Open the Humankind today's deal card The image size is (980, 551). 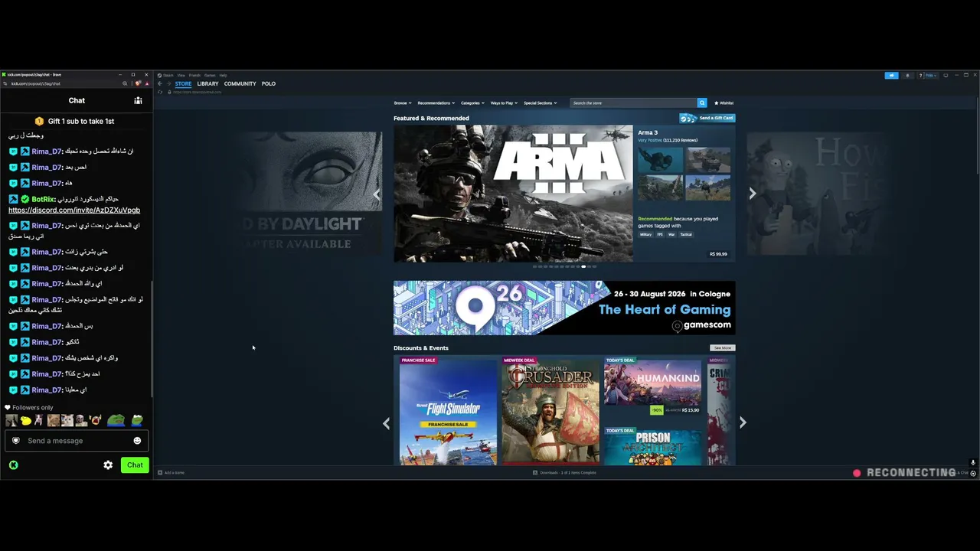point(652,386)
